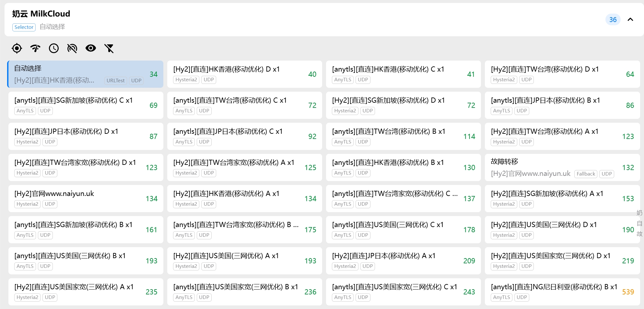Toggle the eye visibility icon
644x309 pixels.
pyautogui.click(x=91, y=48)
